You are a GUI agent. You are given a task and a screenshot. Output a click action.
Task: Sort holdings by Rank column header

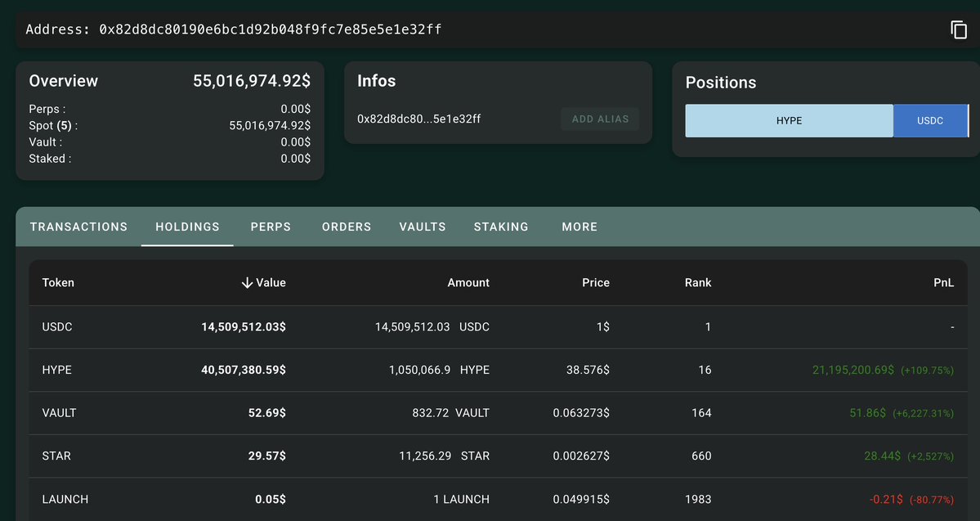697,283
